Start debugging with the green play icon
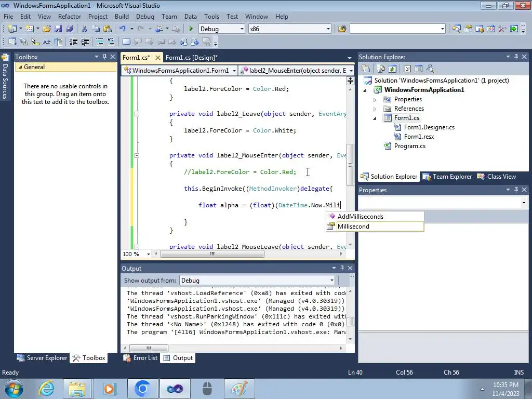532x399 pixels. 191,29
